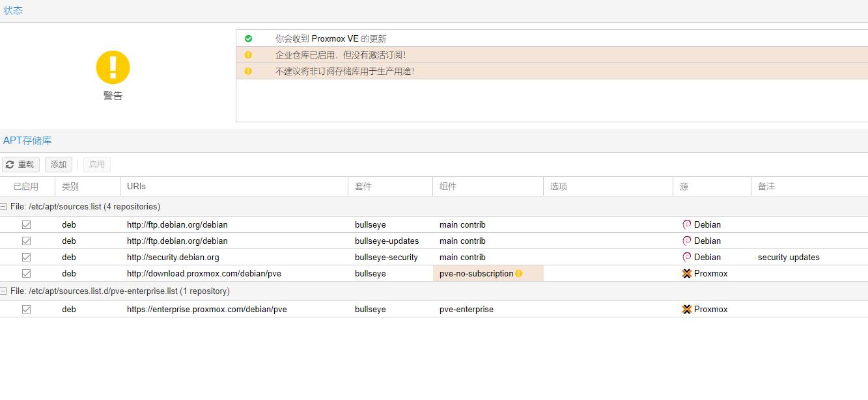Click warning icon next to pve-no-subscription
Screen dimensions: 868x400
coord(519,274)
